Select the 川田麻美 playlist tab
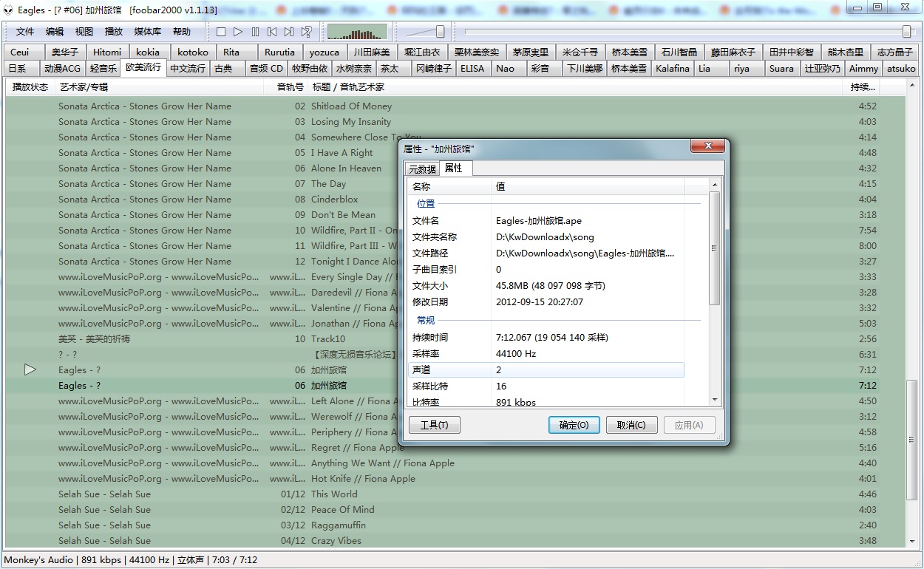Viewport: 924px width, 569px height. [371, 52]
